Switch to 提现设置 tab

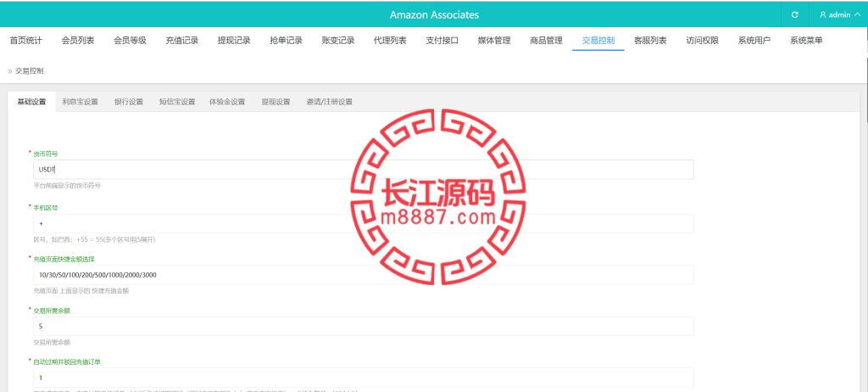point(276,102)
